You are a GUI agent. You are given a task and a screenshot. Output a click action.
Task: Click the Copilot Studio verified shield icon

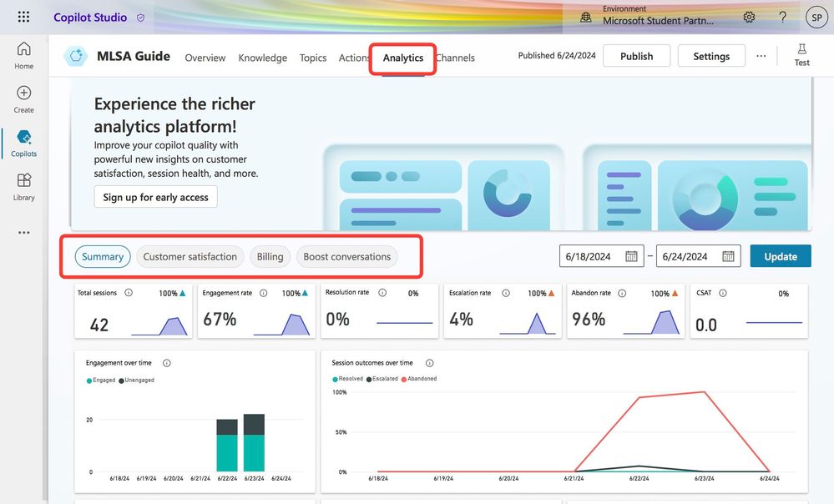point(140,18)
